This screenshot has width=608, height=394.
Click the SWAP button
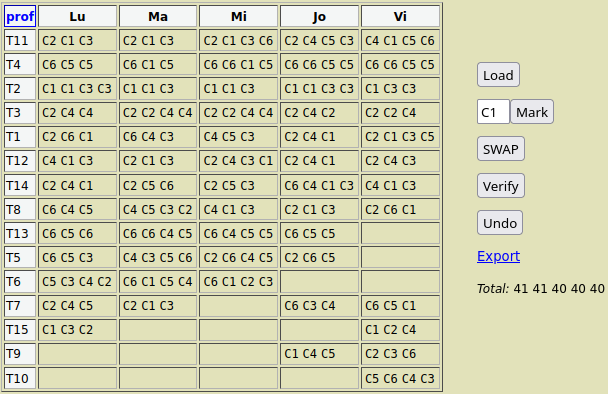click(x=501, y=149)
